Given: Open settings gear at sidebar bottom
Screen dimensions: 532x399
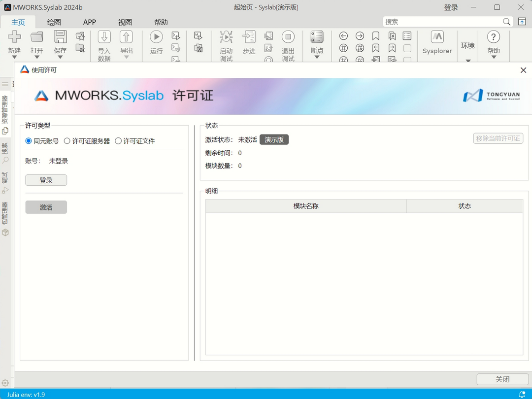Looking at the screenshot, I should [5, 383].
